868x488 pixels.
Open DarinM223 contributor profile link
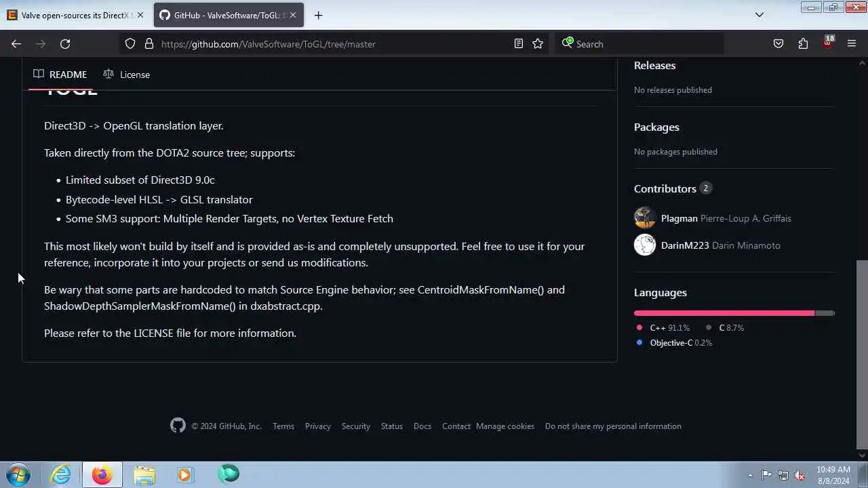click(685, 245)
